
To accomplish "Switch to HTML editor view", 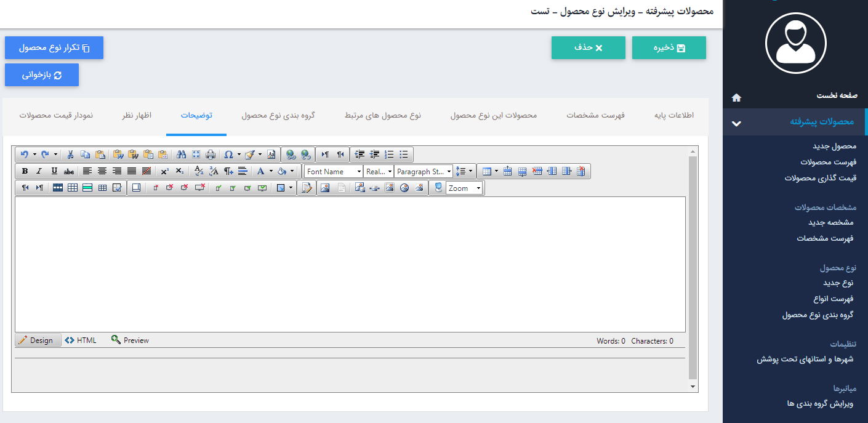I will tap(81, 340).
